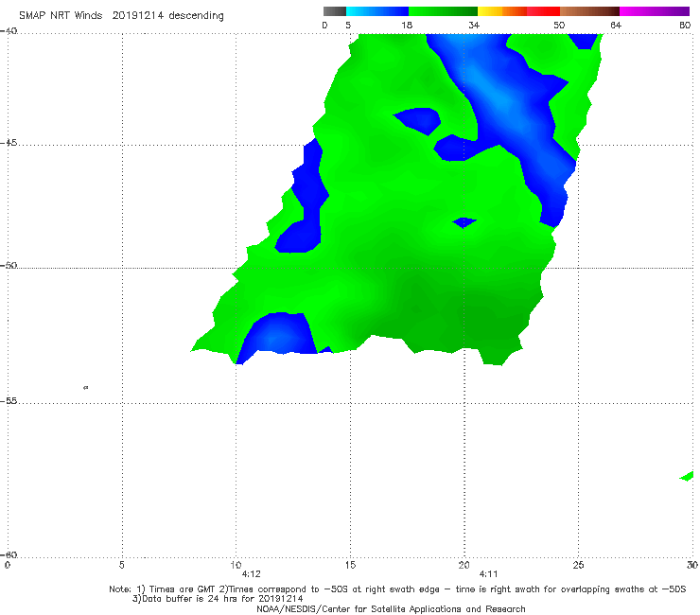Click the small isolated green patch near longitude 30
700x615 pixels.
(687, 476)
